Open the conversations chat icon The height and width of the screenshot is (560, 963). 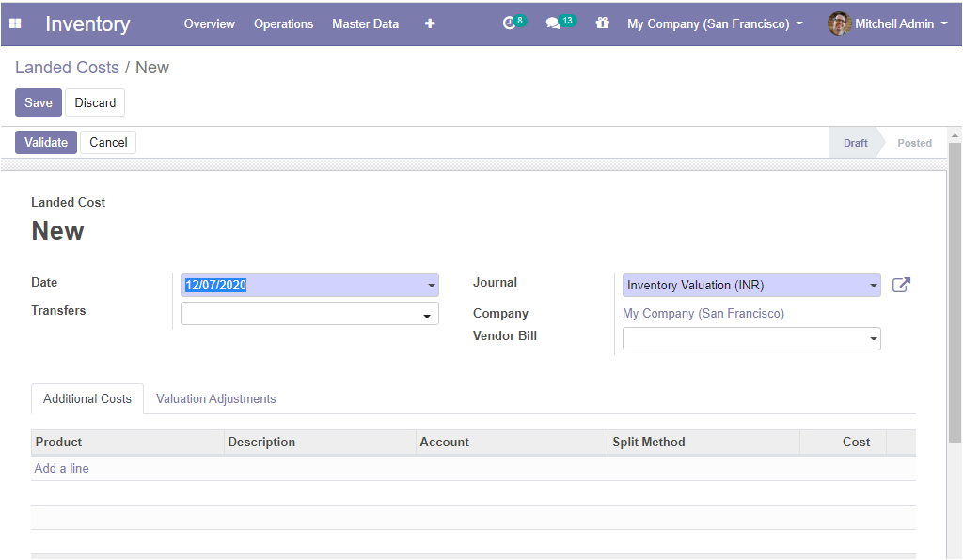pyautogui.click(x=553, y=23)
